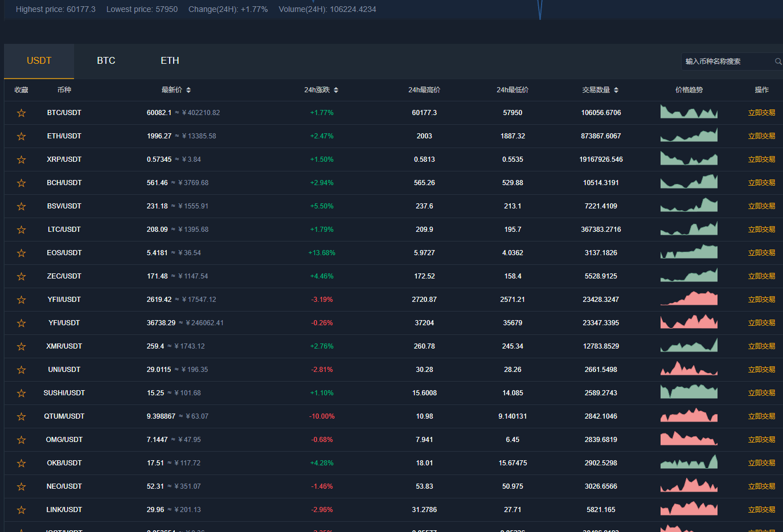Star the QTUM/USDT row
The height and width of the screenshot is (532, 783).
(21, 416)
